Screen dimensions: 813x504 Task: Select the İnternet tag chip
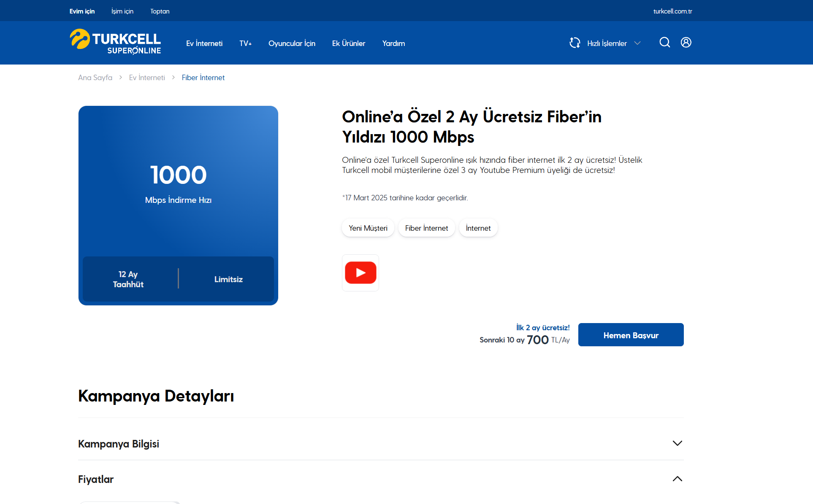[x=478, y=228]
